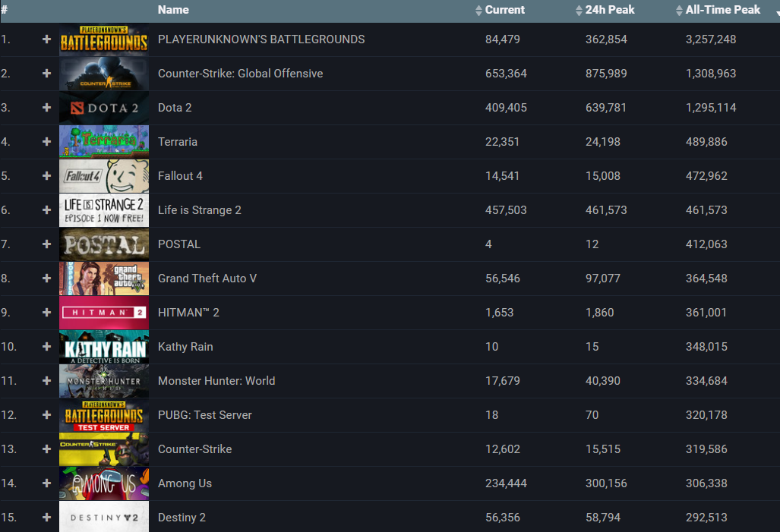Open the Terraria banner thumbnail
The image size is (780, 532).
pos(104,142)
